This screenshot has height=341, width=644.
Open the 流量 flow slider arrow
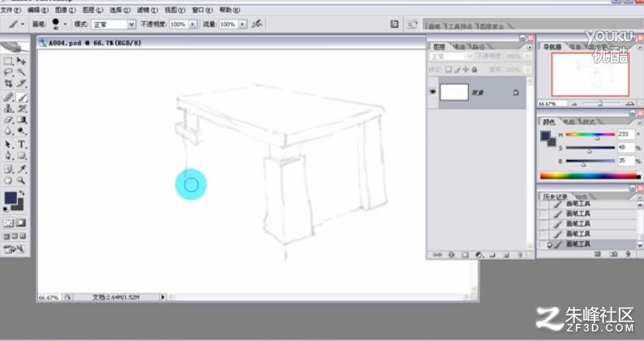point(243,24)
